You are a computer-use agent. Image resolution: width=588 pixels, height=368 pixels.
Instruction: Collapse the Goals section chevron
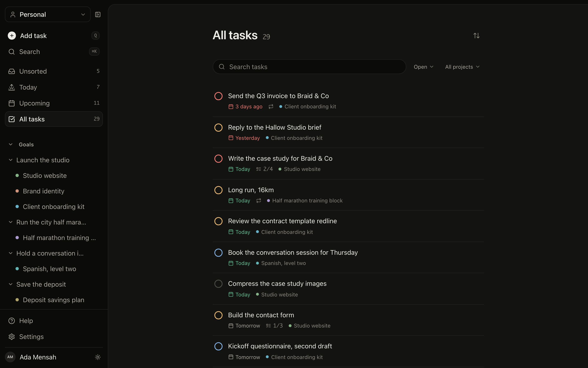pyautogui.click(x=11, y=144)
